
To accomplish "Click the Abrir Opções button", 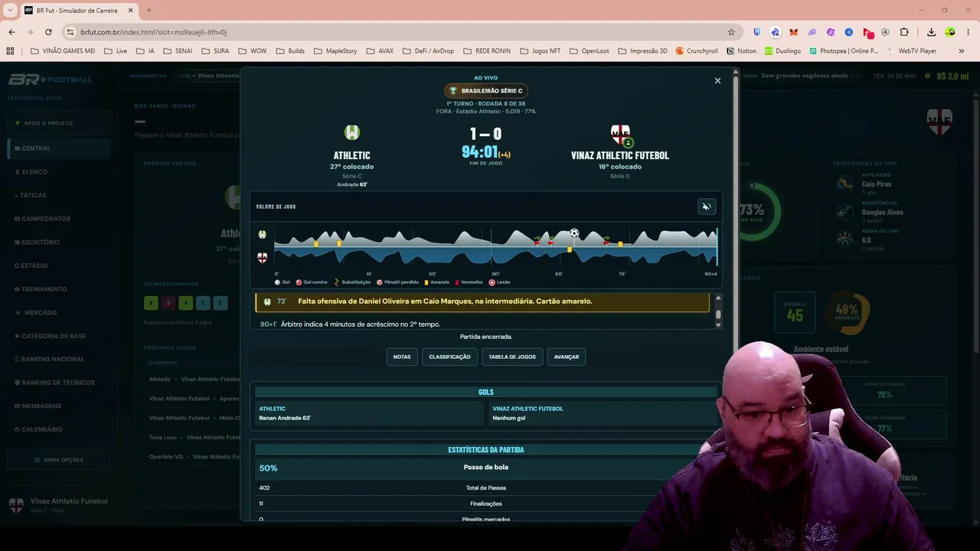I will pos(59,460).
